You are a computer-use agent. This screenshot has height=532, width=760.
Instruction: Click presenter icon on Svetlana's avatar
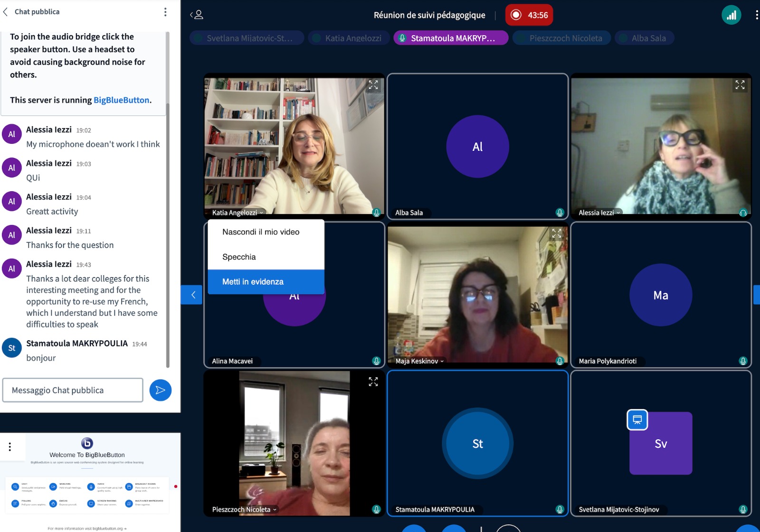tap(637, 420)
